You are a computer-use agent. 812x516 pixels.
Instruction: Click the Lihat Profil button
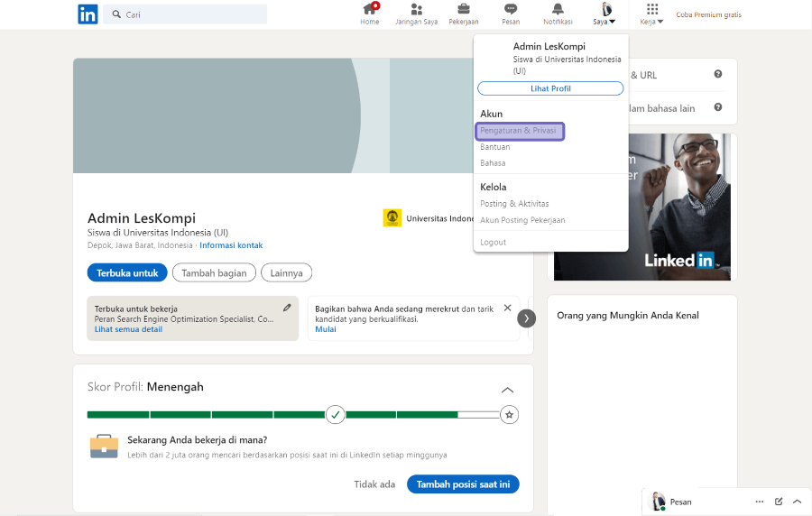tap(550, 88)
